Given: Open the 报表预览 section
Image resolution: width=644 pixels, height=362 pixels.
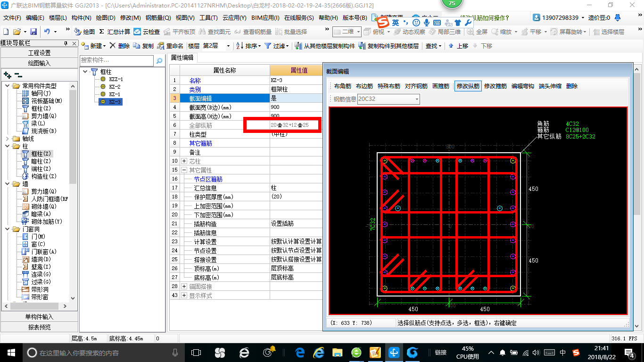Looking at the screenshot, I should pyautogui.click(x=39, y=327).
